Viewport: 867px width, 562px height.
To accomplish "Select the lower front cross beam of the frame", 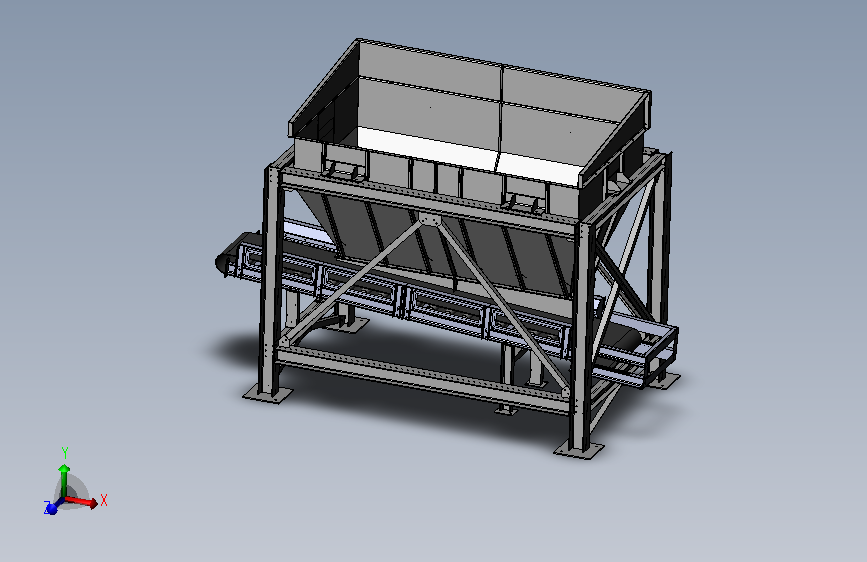I will 424,380.
